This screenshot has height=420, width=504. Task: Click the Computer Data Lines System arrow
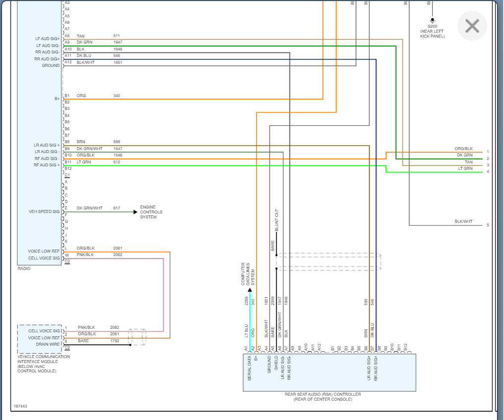pos(250,290)
